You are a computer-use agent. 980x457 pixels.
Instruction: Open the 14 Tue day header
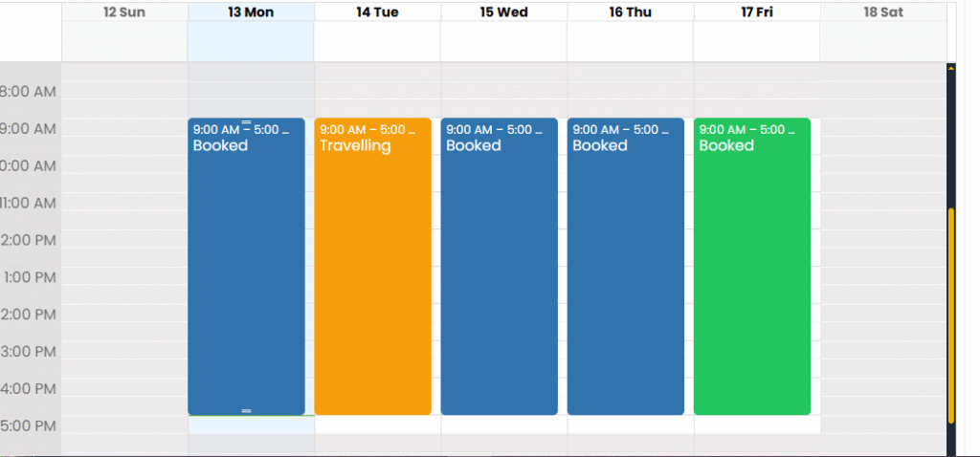pos(377,12)
